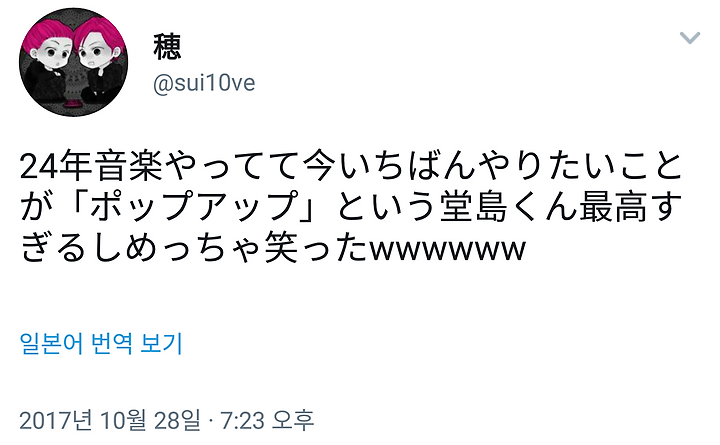Click the display name 穂
The image size is (720, 445).
point(167,47)
